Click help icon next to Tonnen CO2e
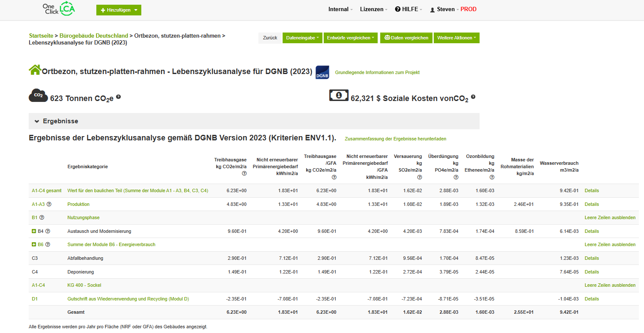Screen dimensions: 644x333 [118, 97]
